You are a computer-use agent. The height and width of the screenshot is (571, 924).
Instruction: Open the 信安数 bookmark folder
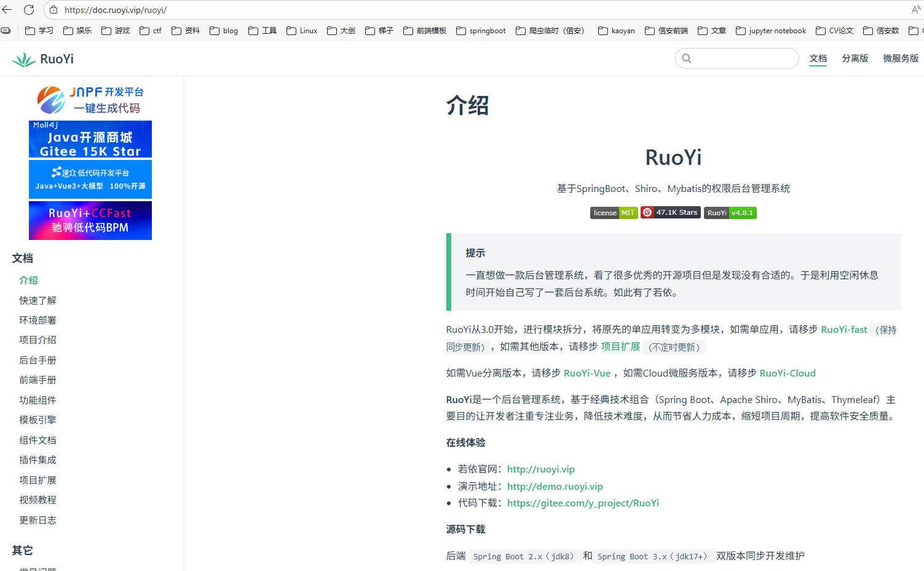click(x=881, y=31)
